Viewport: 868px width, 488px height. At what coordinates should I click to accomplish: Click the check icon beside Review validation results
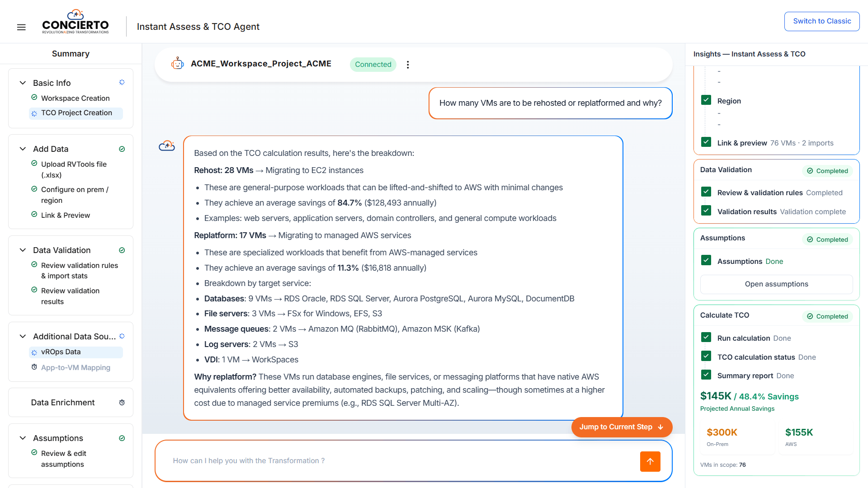tap(34, 290)
